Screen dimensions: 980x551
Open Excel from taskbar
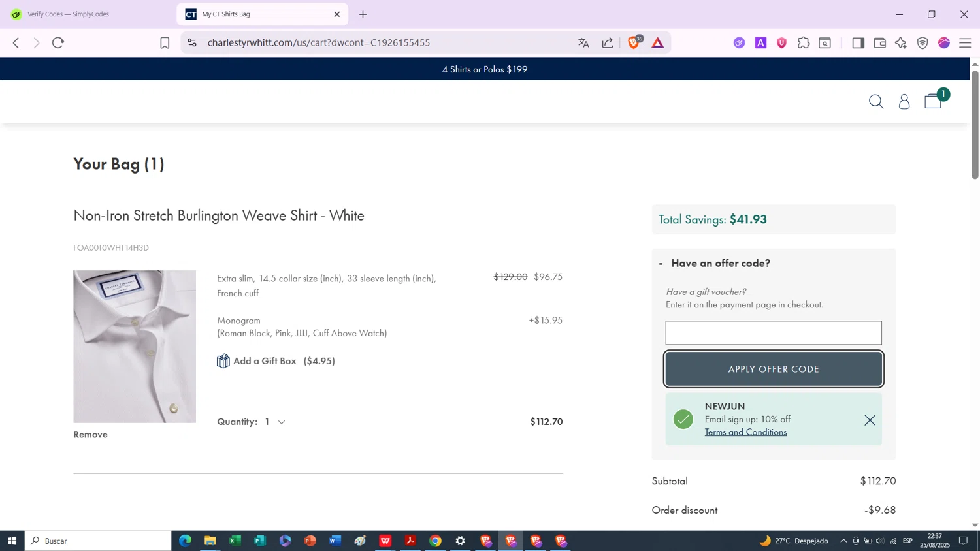pyautogui.click(x=235, y=541)
